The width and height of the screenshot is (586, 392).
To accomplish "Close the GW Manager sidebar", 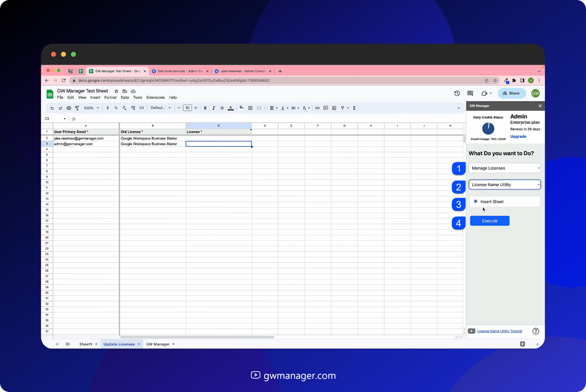I will click(x=540, y=106).
